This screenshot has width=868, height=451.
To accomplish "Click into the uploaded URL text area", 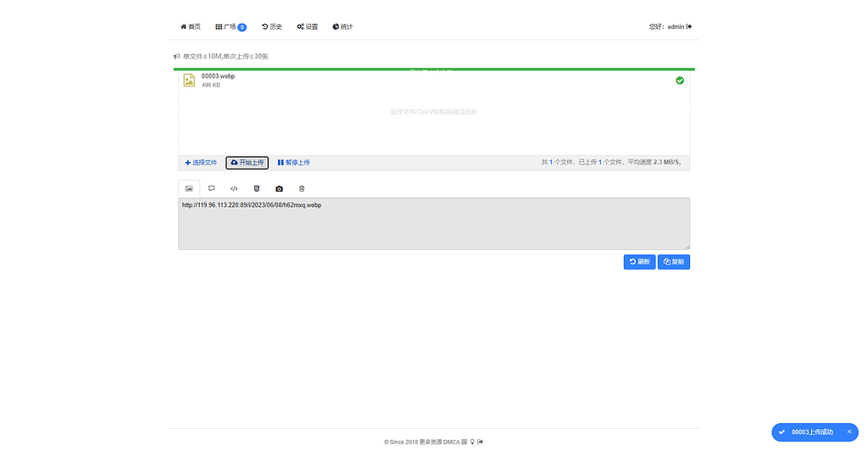I will point(434,224).
